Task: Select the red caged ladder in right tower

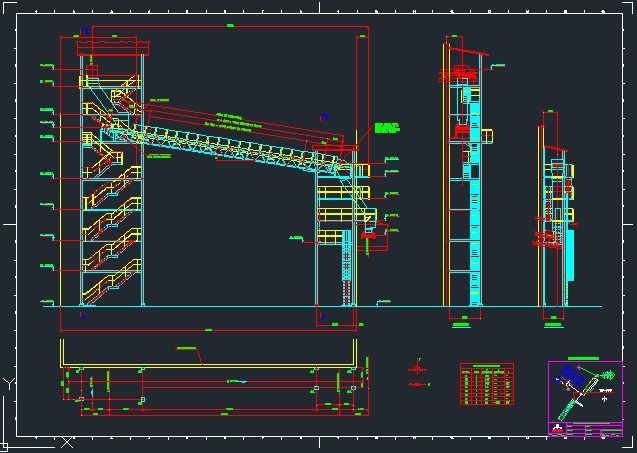Action: (x=346, y=267)
